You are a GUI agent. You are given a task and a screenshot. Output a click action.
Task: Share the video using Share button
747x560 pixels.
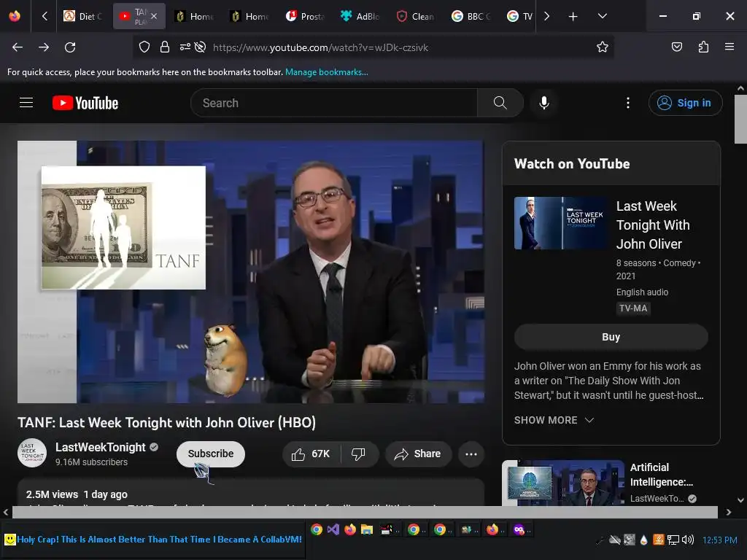click(x=418, y=454)
